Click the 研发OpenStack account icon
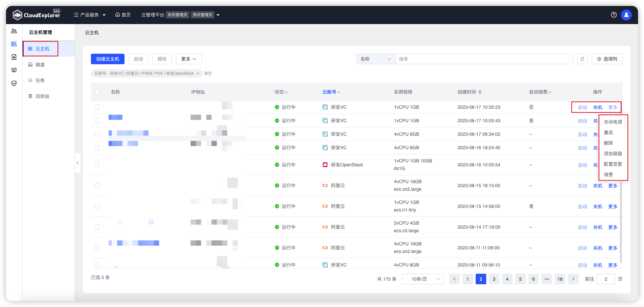644x307 pixels. point(325,165)
